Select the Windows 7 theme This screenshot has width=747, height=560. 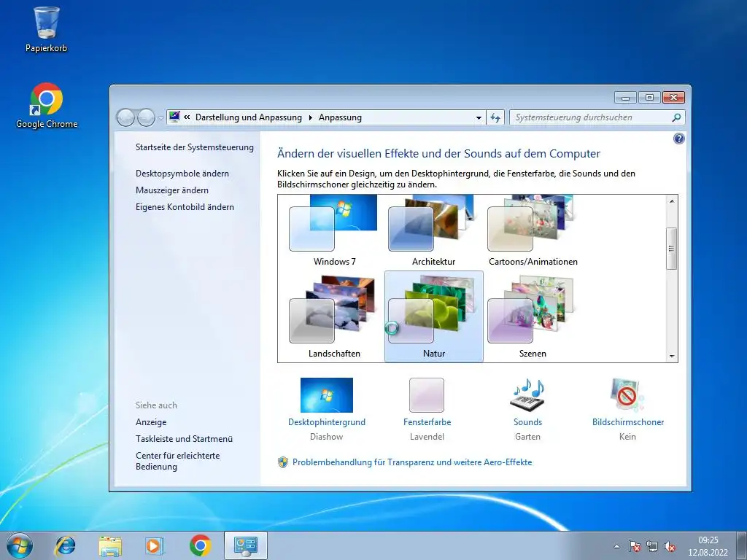tap(334, 231)
